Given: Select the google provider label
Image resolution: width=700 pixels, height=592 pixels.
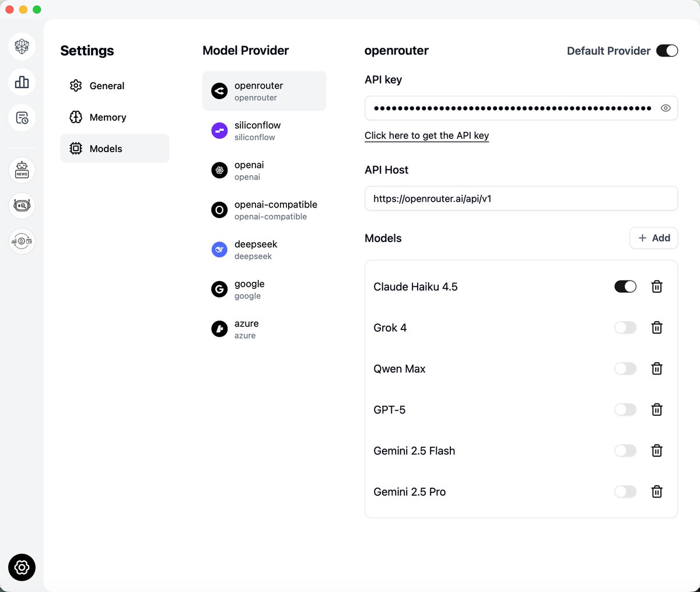Looking at the screenshot, I should tap(250, 284).
